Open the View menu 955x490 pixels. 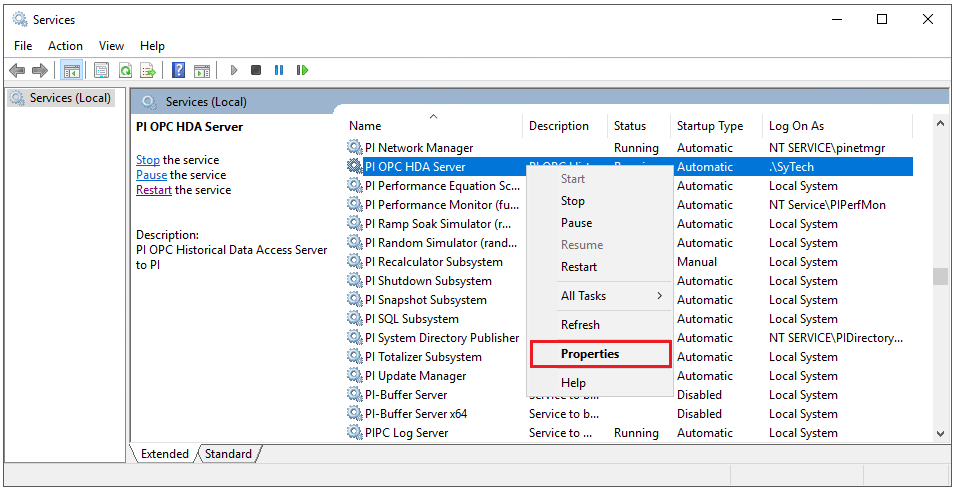point(111,46)
